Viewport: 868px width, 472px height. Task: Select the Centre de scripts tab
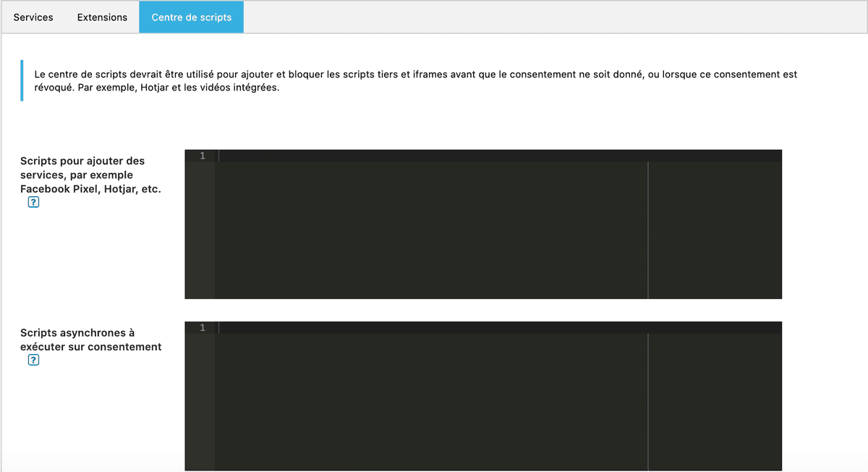tap(191, 17)
